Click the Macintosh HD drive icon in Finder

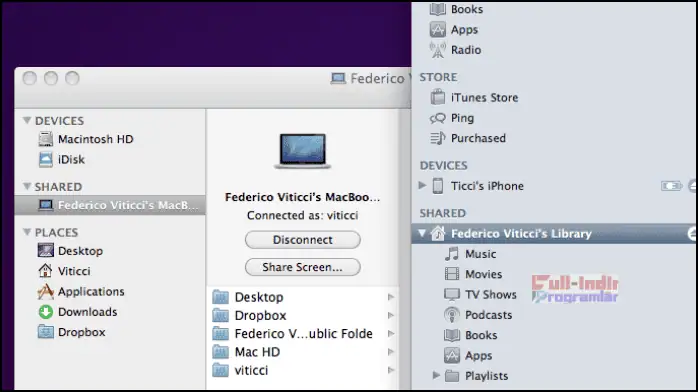point(45,139)
